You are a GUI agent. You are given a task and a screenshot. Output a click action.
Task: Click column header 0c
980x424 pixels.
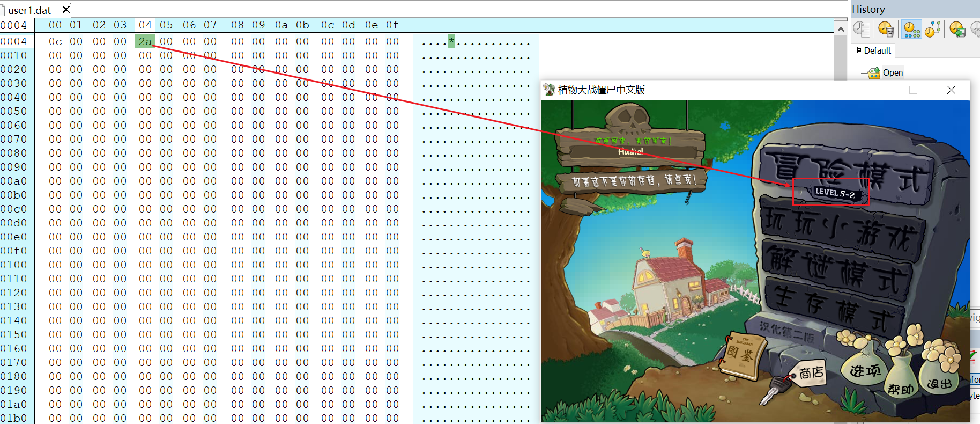click(328, 25)
